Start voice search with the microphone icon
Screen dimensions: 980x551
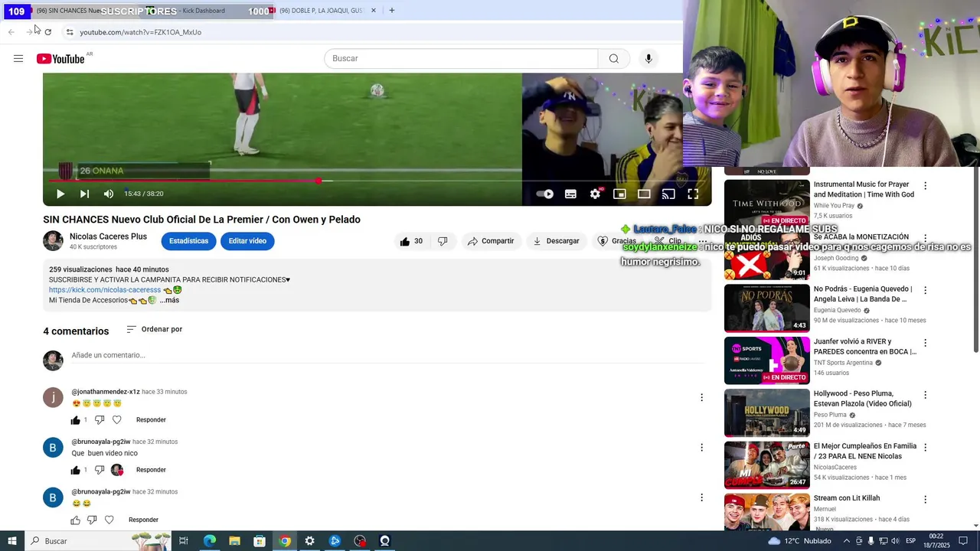point(648,58)
